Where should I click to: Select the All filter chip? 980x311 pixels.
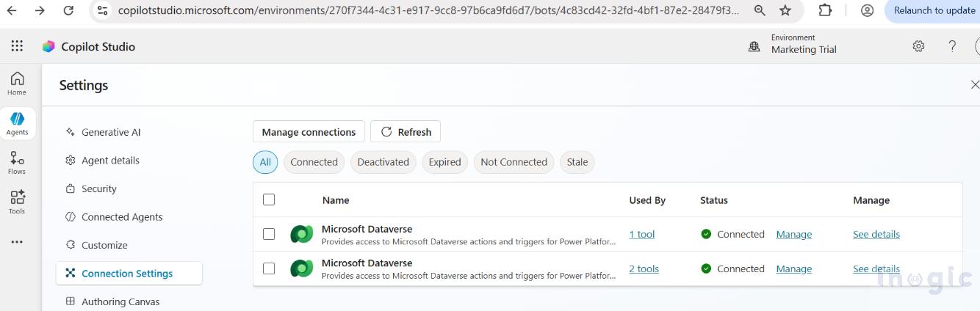coord(265,162)
